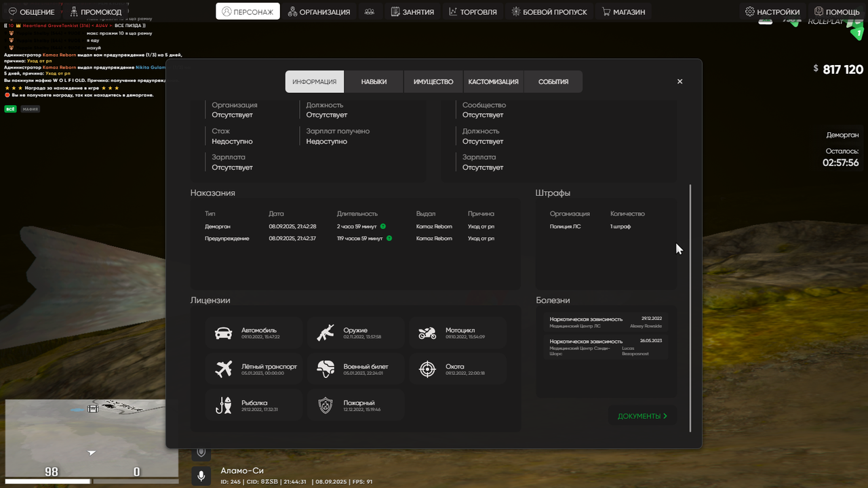Image resolution: width=868 pixels, height=488 pixels.
Task: Click the 2 часа 59 минут duration
Action: click(x=357, y=226)
